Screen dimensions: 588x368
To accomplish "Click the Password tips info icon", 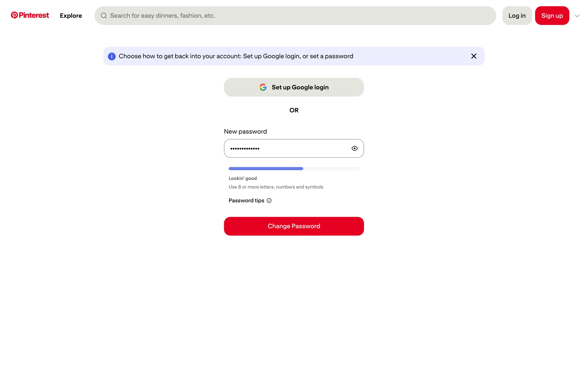I will tap(269, 201).
